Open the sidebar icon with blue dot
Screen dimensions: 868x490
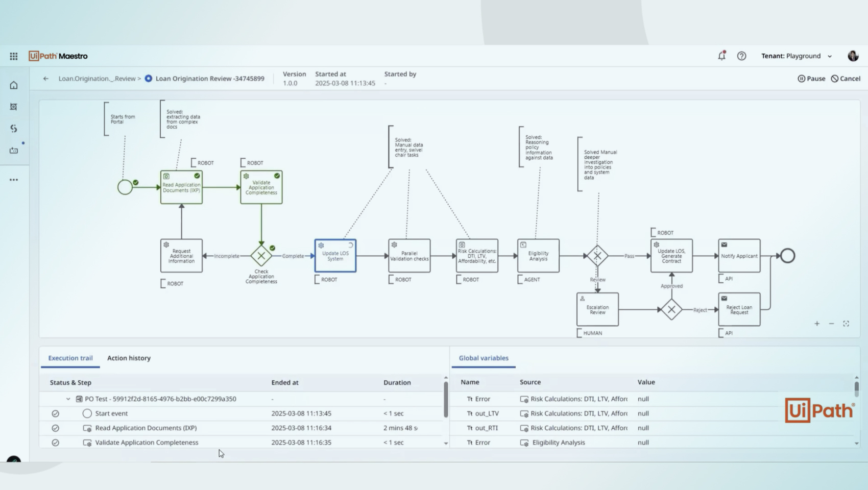(x=14, y=150)
